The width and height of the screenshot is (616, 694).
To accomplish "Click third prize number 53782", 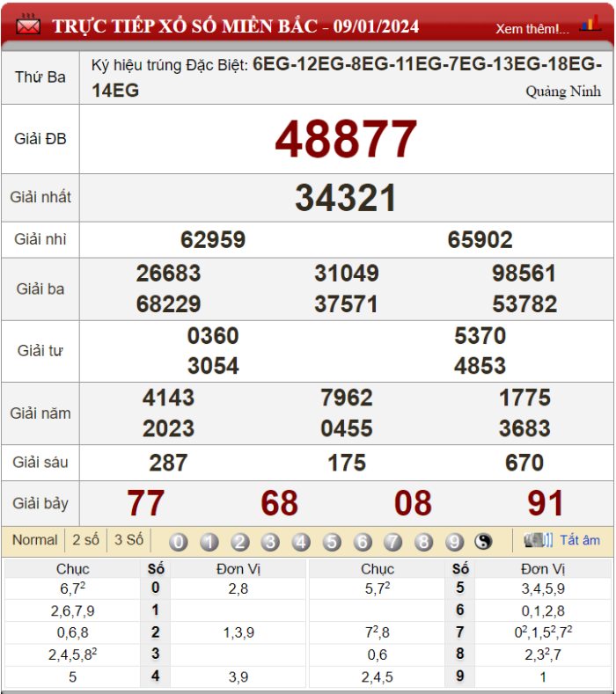I will 524,304.
